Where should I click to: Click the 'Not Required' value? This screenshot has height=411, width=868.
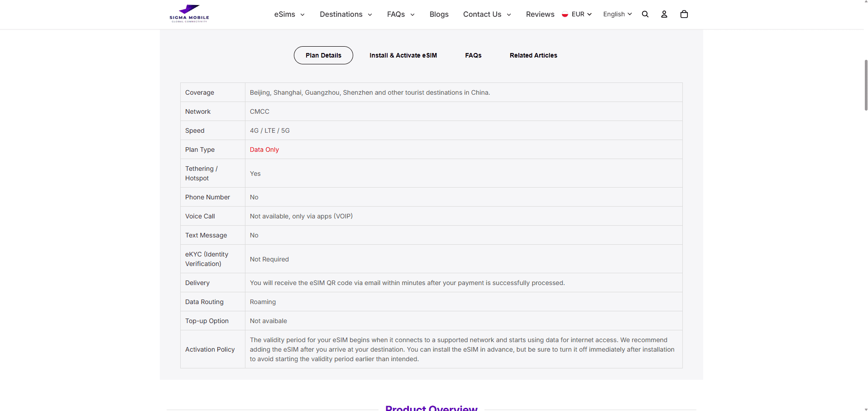pos(269,259)
